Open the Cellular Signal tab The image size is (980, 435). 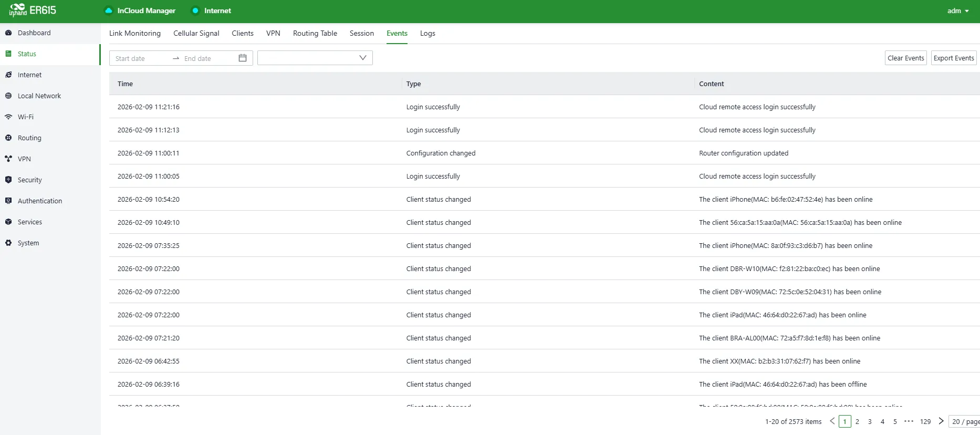tap(196, 33)
